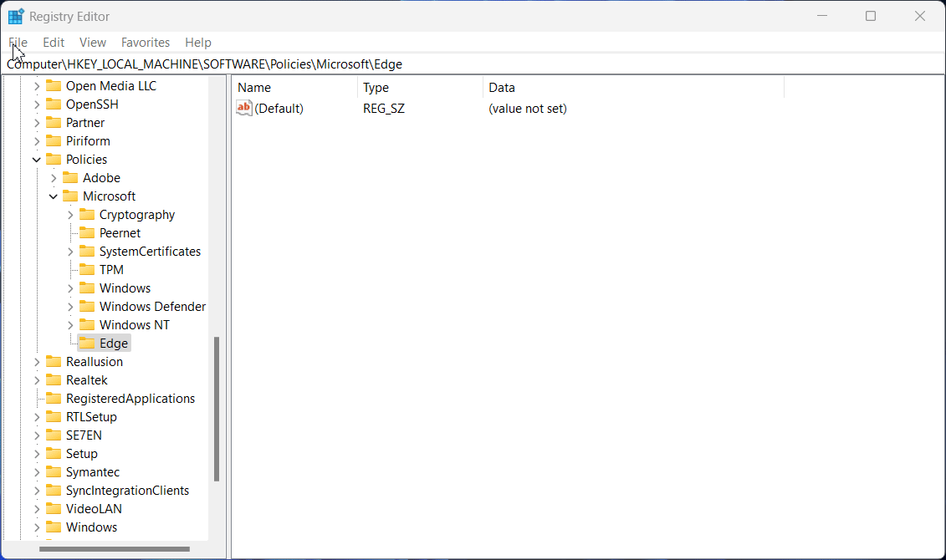Expand the Cryptography key
This screenshot has width=946, height=560.
[70, 215]
